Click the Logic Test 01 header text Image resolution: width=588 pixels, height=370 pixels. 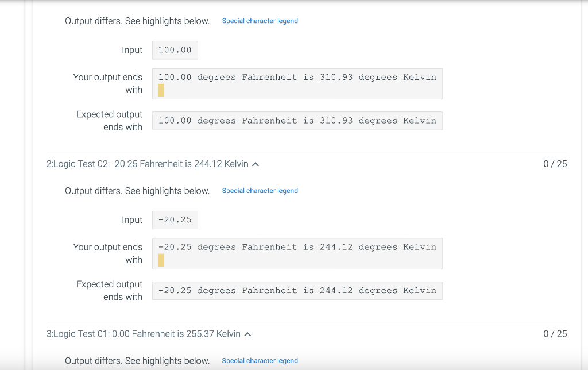[144, 334]
